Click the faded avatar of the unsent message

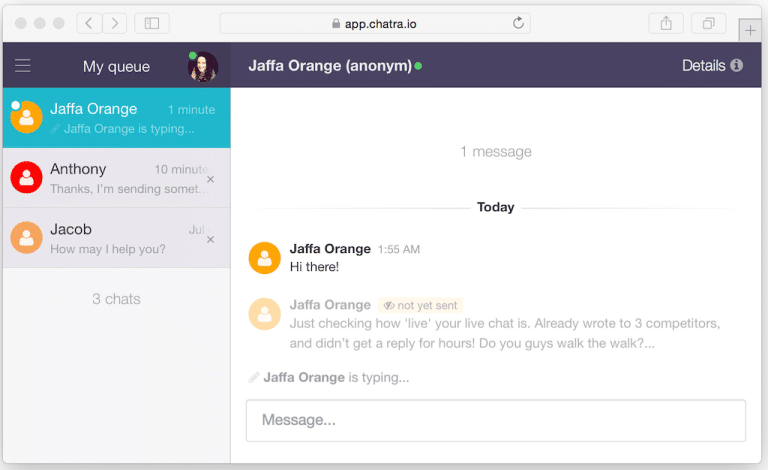tap(264, 314)
